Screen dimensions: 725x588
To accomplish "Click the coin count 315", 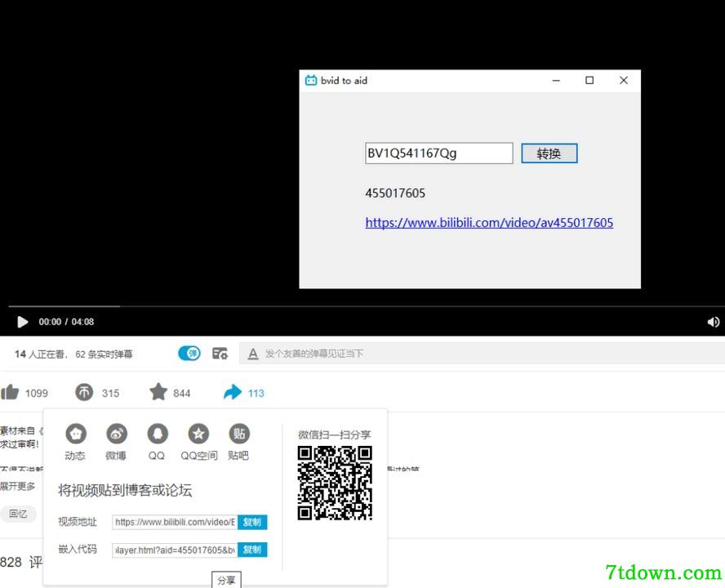I will (x=110, y=394).
